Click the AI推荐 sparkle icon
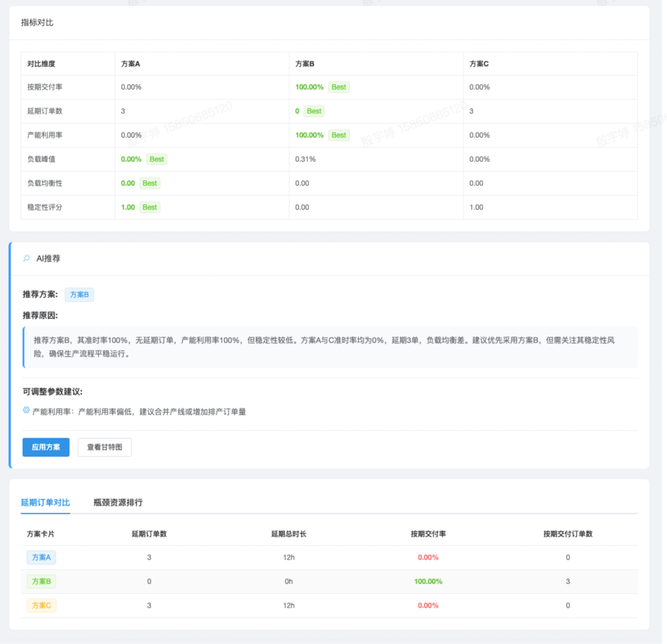The height and width of the screenshot is (644, 667). point(26,258)
